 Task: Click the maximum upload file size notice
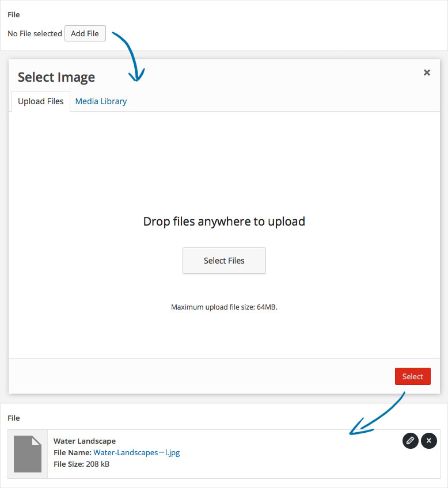pyautogui.click(x=224, y=307)
